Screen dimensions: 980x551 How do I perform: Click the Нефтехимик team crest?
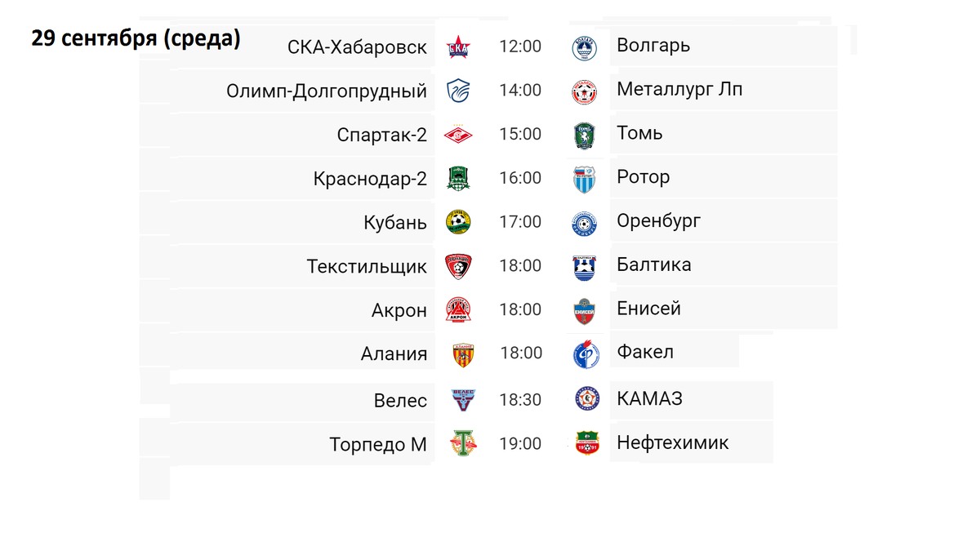point(586,443)
